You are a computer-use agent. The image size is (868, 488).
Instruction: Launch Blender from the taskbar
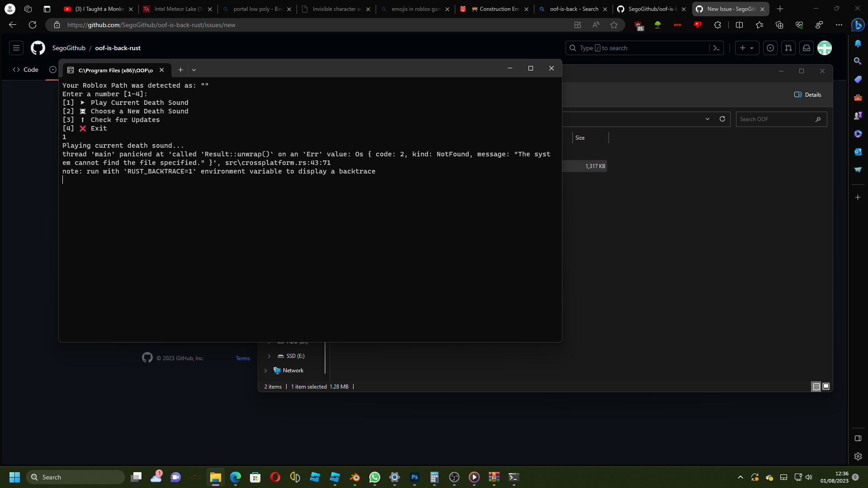click(x=355, y=477)
